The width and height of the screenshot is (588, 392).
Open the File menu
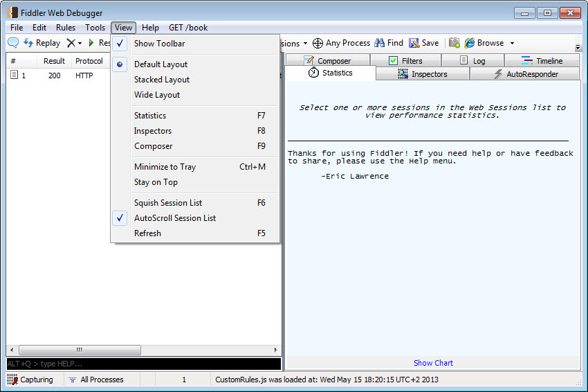point(17,28)
